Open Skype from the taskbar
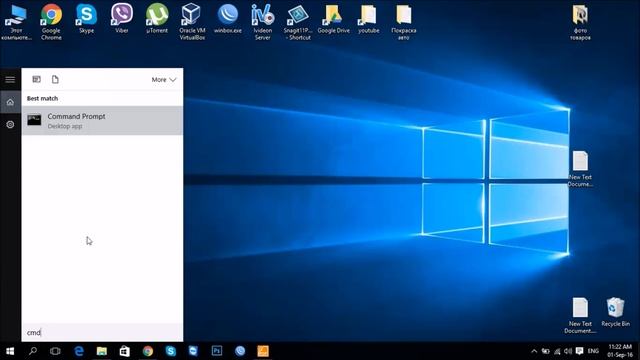Screen dimensions: 640x360 click(x=171, y=351)
